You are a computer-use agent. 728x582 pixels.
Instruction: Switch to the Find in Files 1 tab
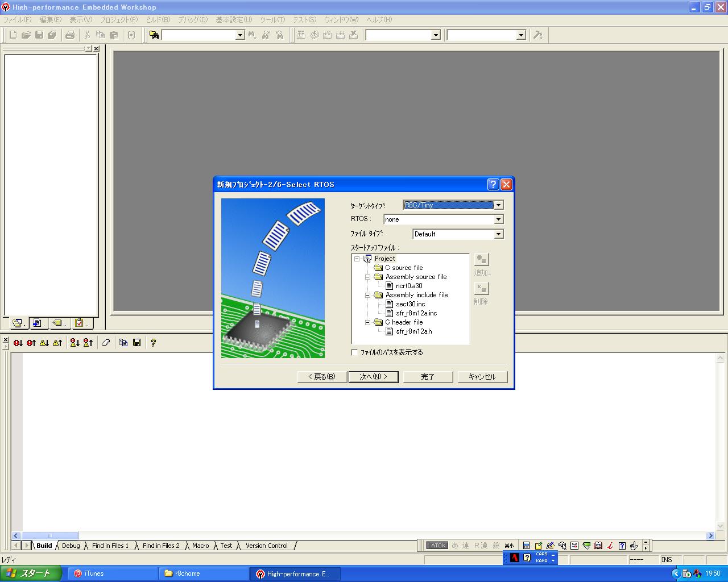coord(110,546)
